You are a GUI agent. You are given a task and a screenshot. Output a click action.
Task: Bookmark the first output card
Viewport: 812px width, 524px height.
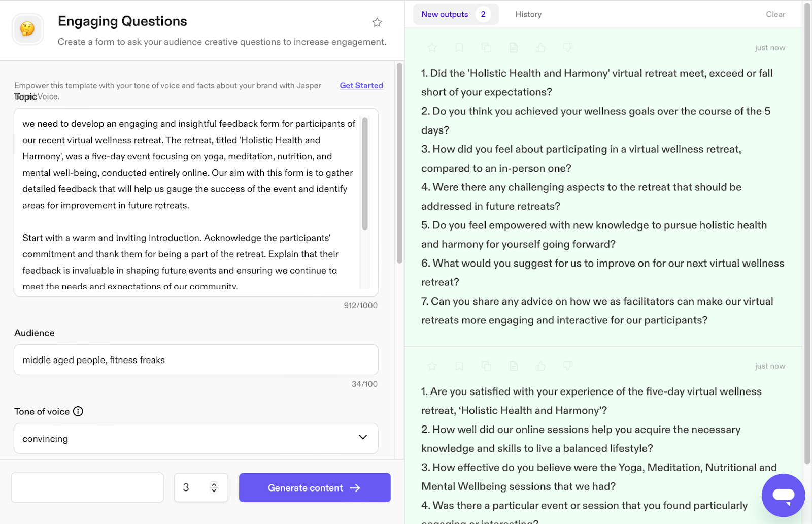pos(459,48)
